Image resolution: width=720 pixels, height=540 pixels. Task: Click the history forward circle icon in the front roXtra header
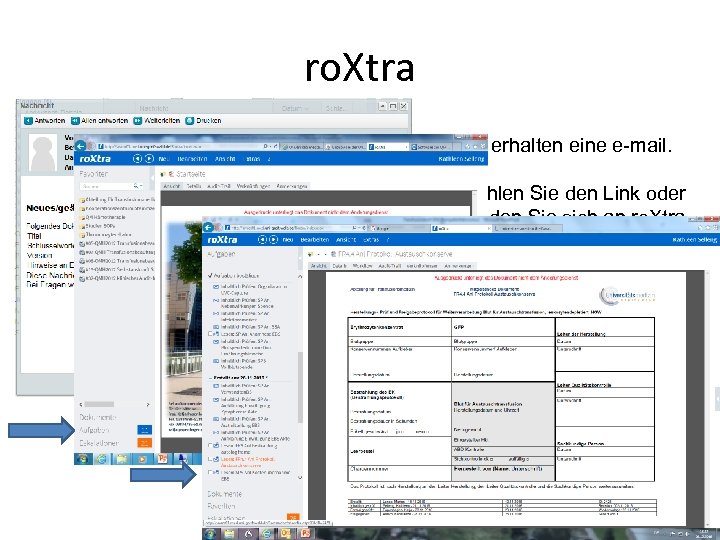click(274, 240)
